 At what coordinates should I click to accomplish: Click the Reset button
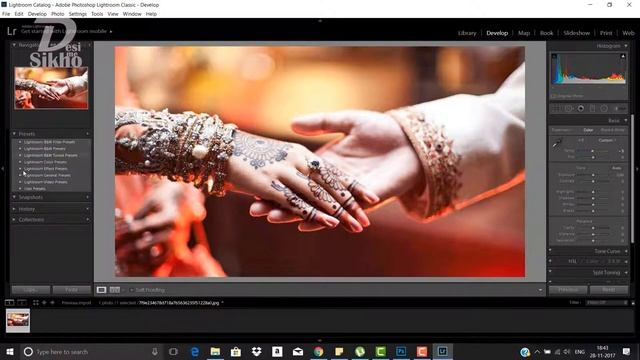tap(609, 290)
